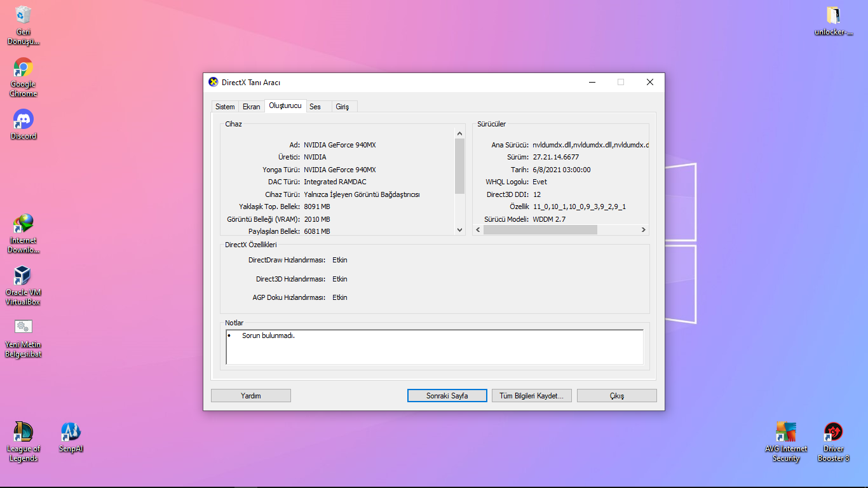Click the 'WDDM 2.7' driver model value
Viewport: 868px width, 488px height.
coord(549,219)
